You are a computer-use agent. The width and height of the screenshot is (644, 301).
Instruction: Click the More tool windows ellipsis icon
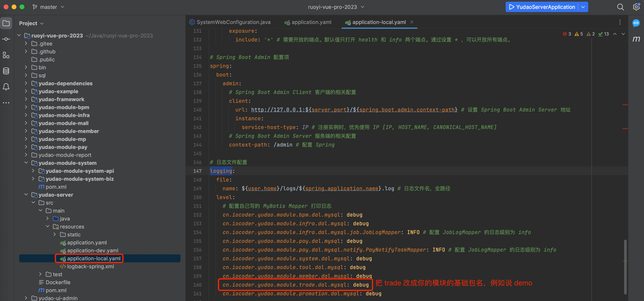tap(6, 103)
